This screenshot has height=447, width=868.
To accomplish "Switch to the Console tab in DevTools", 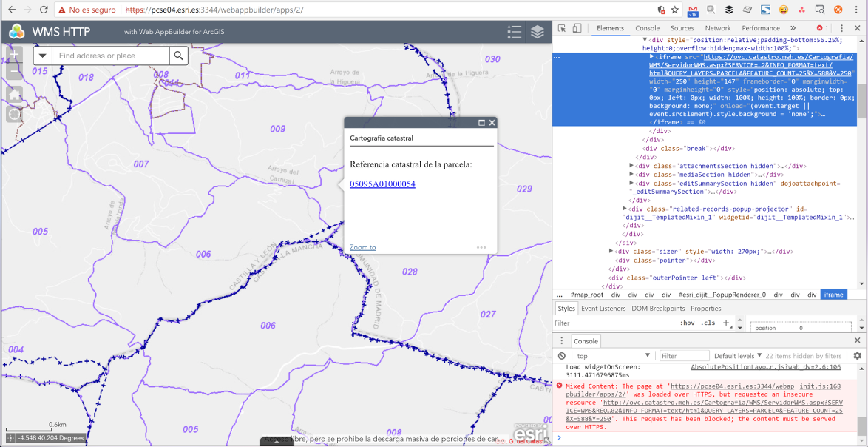I will pyautogui.click(x=647, y=28).
